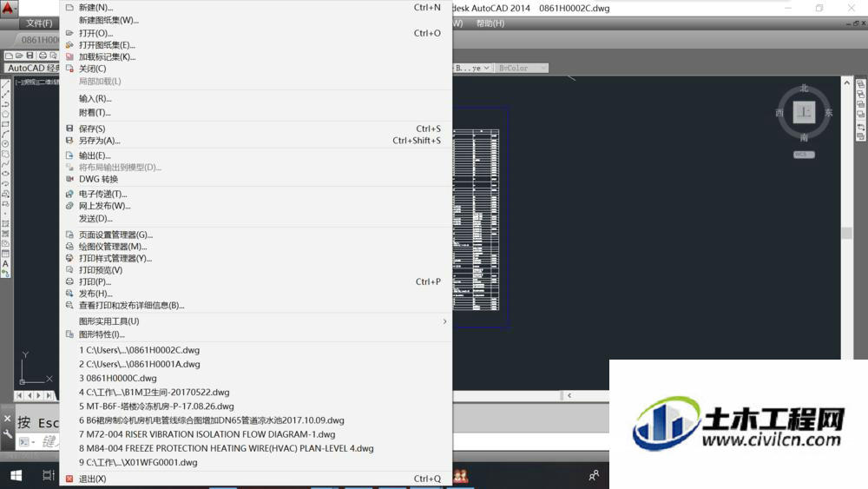Click the vertical scrollbar up arrow
Image resolution: width=868 pixels, height=489 pixels.
pos(846,83)
